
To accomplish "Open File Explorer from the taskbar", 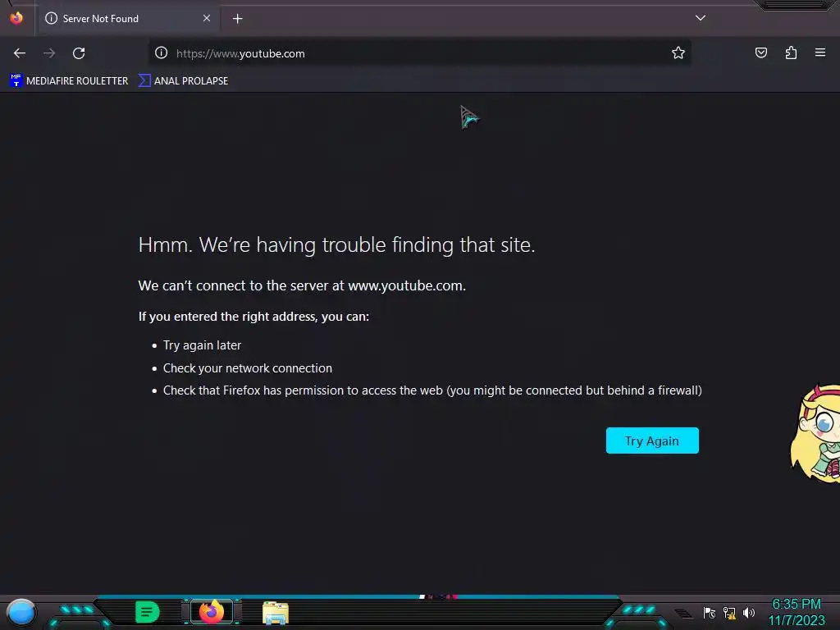I will coord(276,613).
